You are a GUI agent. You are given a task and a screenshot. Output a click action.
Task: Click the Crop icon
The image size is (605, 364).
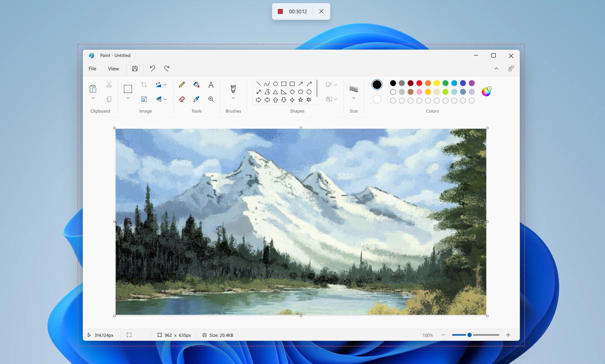144,84
